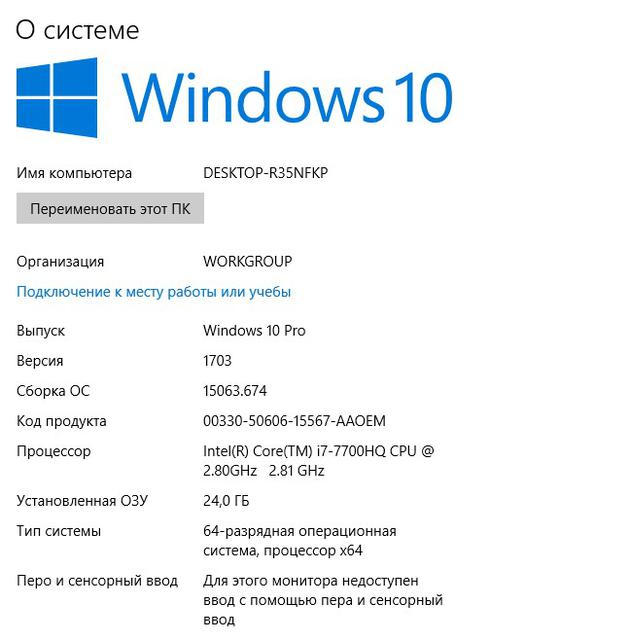Click the Установленная ОЗУ label

point(82,501)
